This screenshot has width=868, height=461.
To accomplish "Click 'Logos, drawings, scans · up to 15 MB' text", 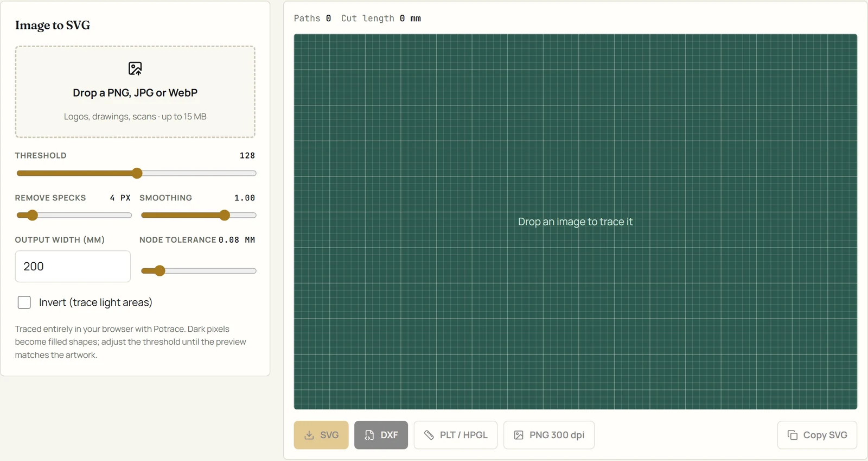I will pyautogui.click(x=135, y=117).
